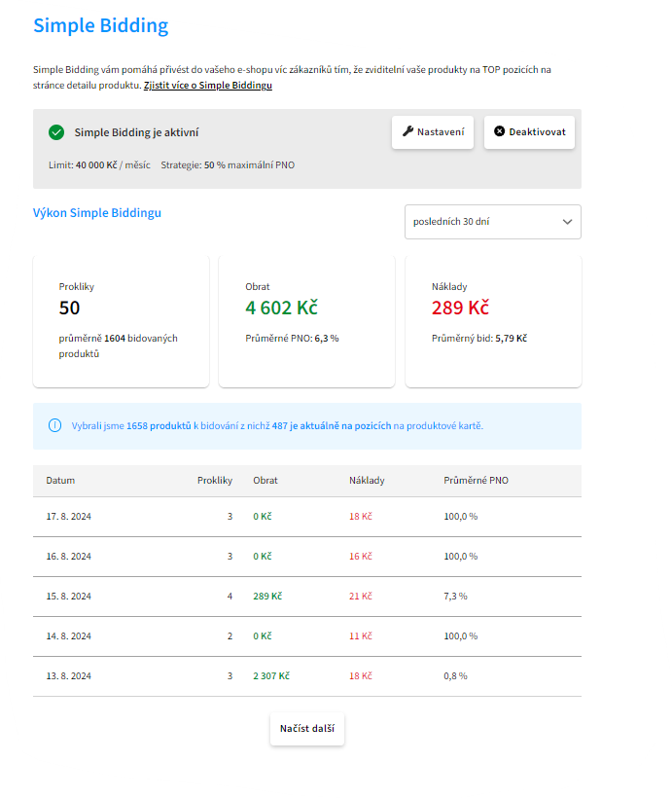Click PNO '7,3 %' in 15. 8. row
Image resolution: width=672 pixels, height=798 pixels.
[x=455, y=597]
